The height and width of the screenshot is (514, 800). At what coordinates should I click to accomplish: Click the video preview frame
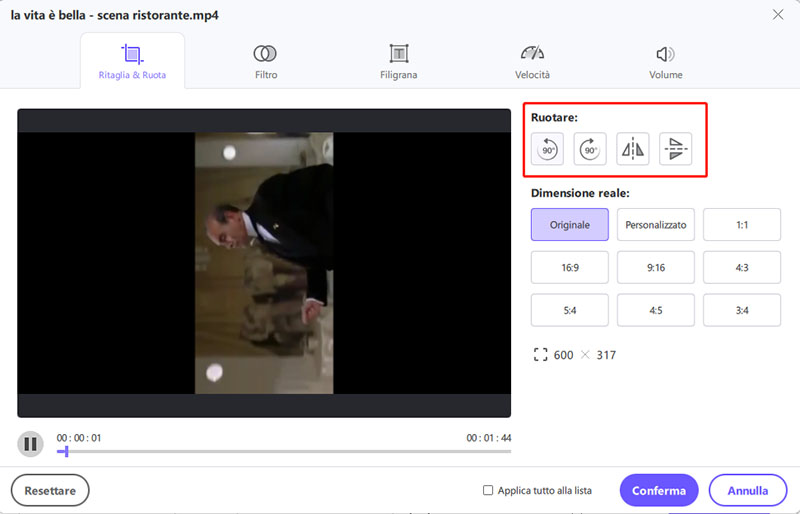click(x=264, y=263)
